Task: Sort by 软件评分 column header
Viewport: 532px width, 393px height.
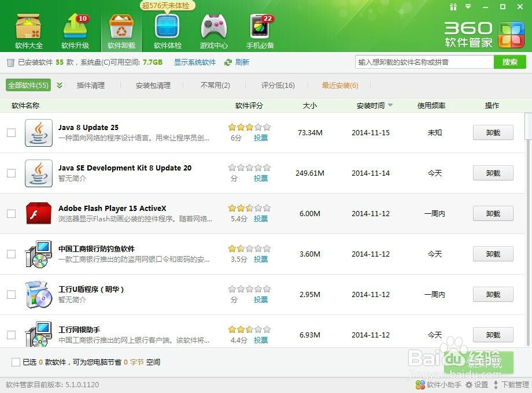Action: click(x=249, y=105)
